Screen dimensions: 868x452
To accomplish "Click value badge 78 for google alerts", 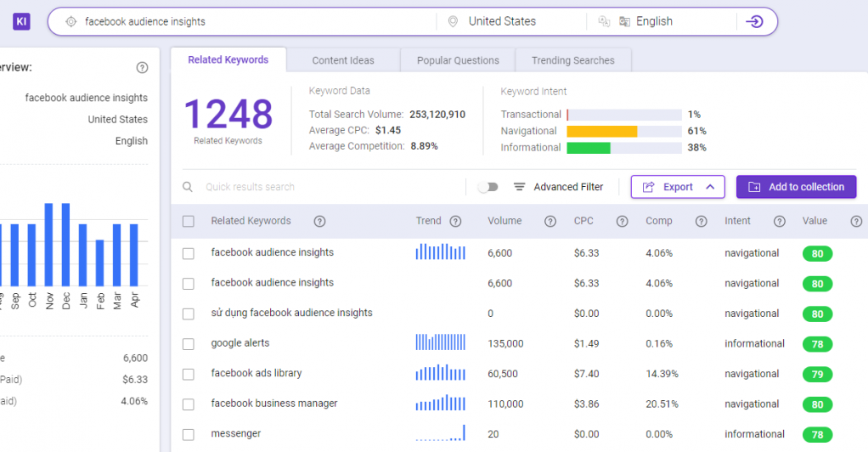I will coord(818,344).
